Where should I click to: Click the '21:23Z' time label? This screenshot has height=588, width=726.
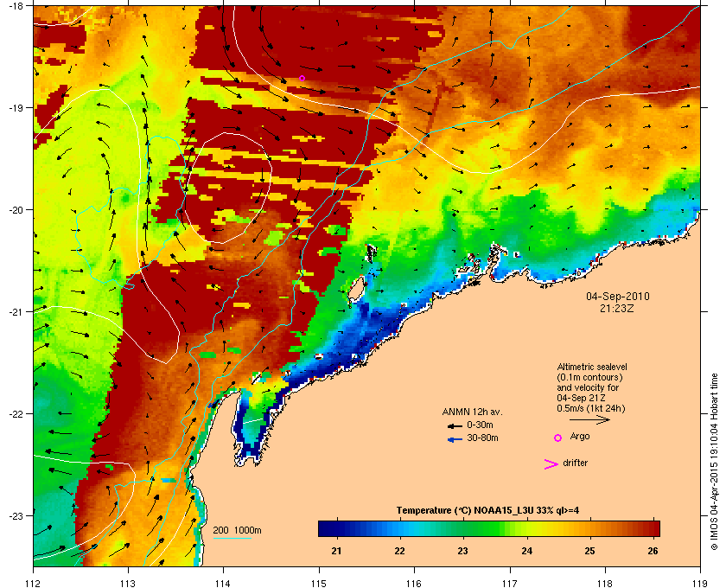click(617, 308)
